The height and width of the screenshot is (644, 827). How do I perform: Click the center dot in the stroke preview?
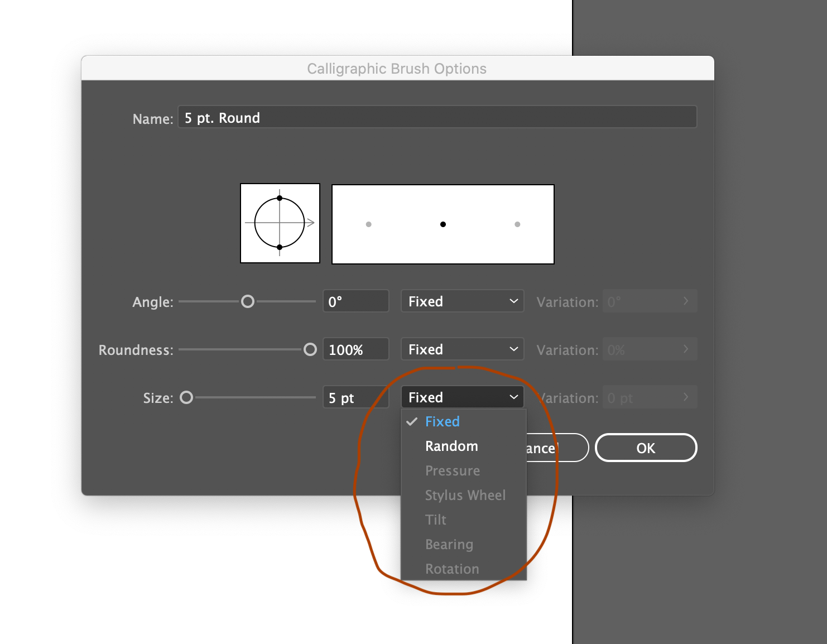point(443,224)
